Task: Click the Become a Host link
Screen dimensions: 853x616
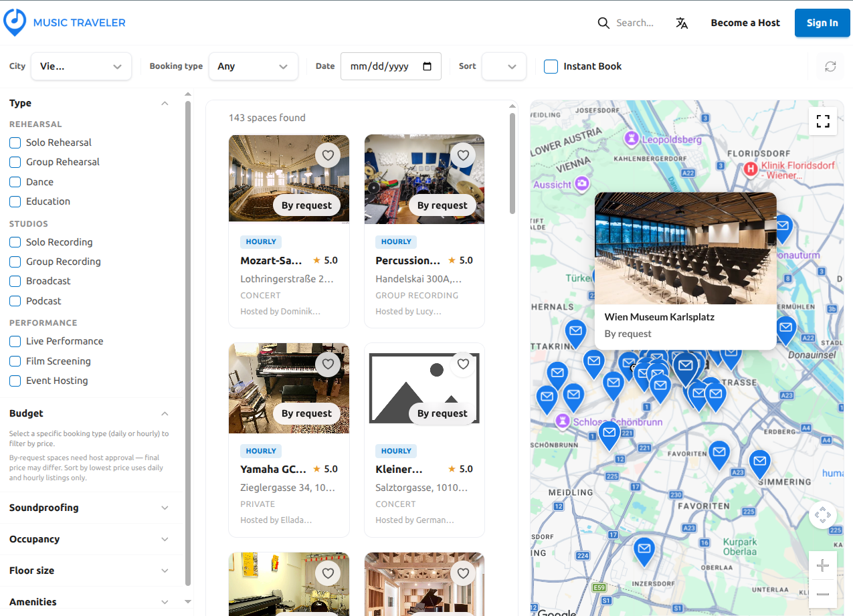Action: tap(745, 23)
